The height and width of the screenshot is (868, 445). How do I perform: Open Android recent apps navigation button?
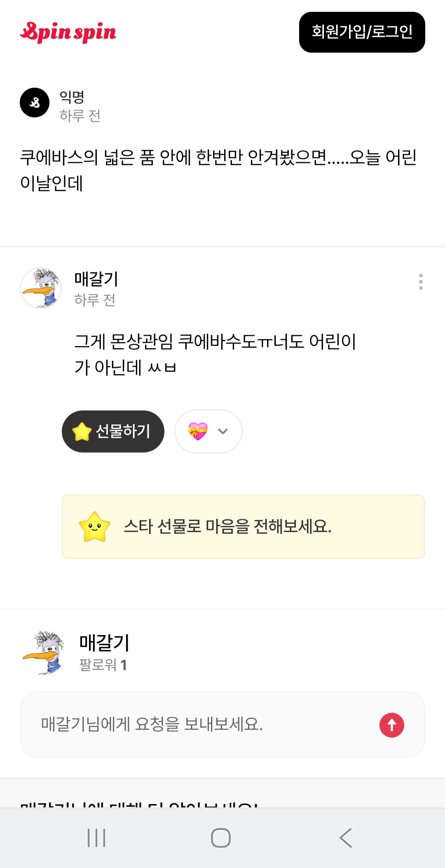(x=96, y=838)
